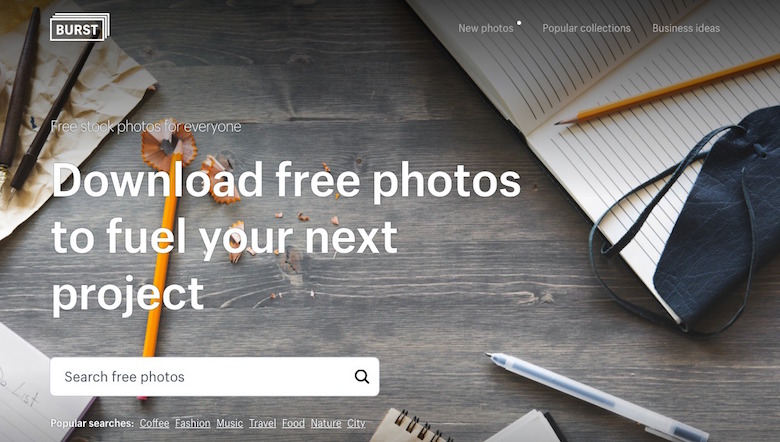Viewport: 780px width, 442px height.
Task: Click the Popular searches label
Action: [x=92, y=423]
